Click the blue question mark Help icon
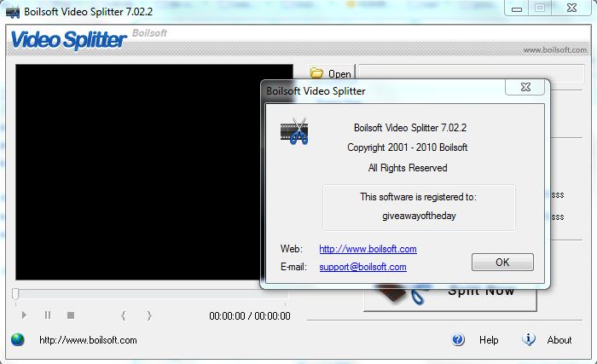This screenshot has width=597, height=364. [458, 339]
